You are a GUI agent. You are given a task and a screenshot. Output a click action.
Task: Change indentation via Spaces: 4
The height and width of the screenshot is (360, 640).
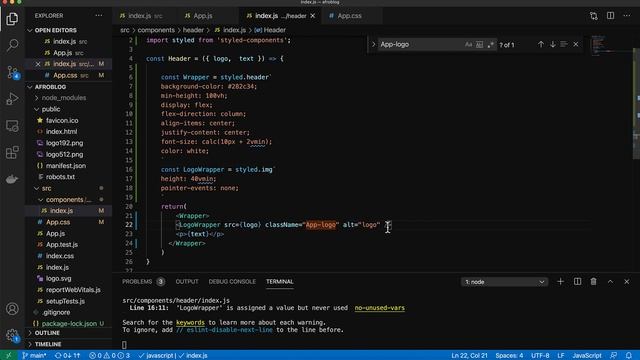point(509,356)
